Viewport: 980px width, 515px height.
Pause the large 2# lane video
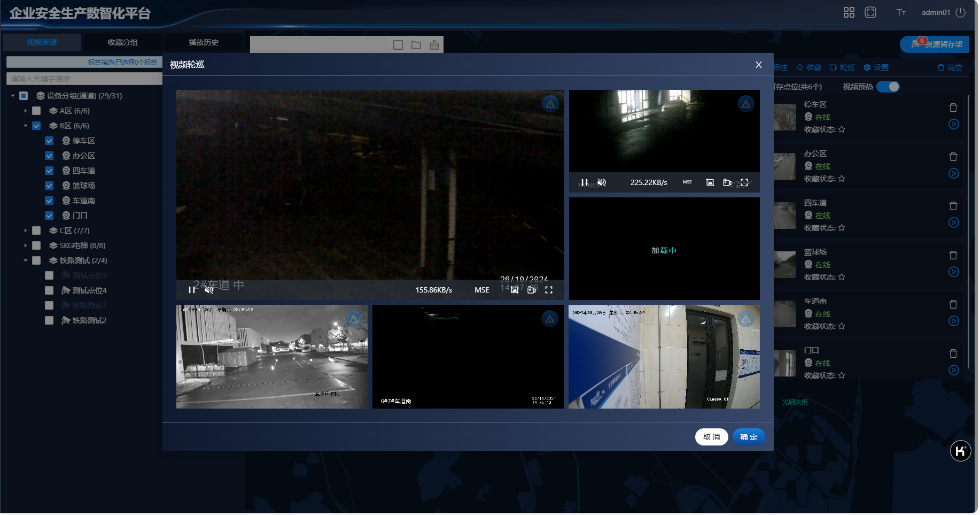tap(191, 290)
